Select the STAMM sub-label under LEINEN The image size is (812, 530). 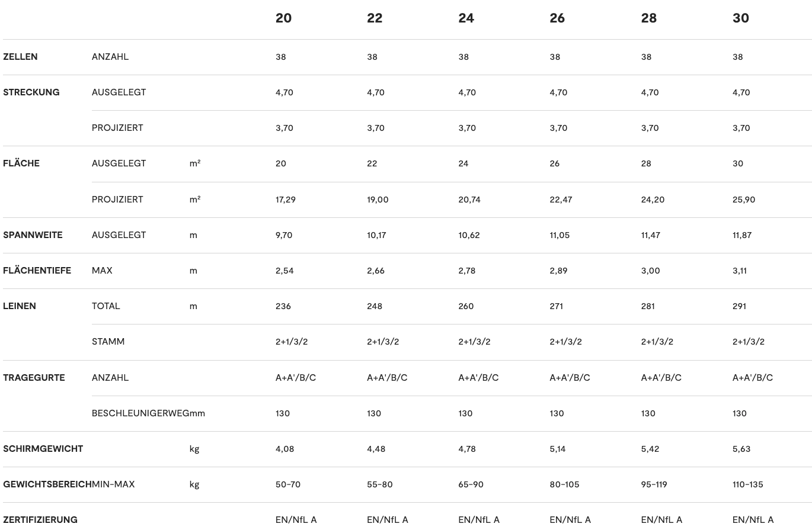[108, 342]
